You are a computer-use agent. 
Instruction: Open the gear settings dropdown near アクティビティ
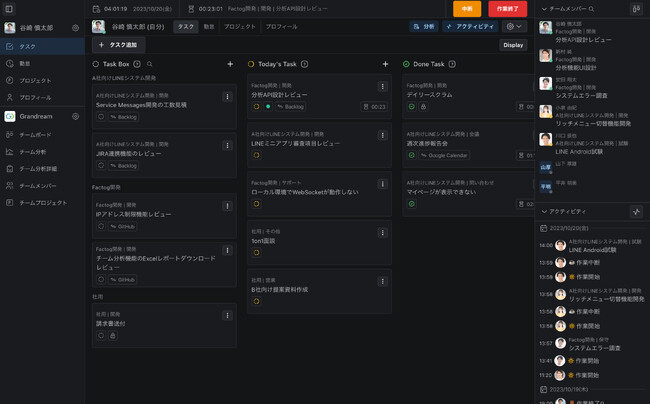(x=513, y=27)
